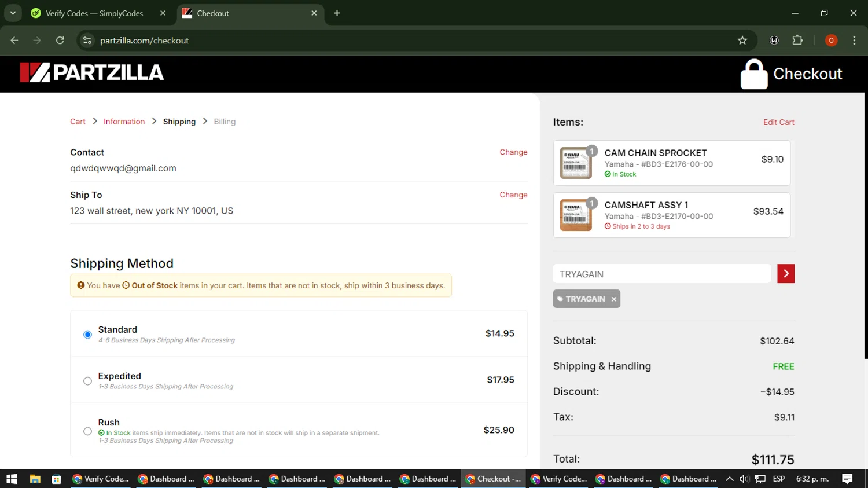868x488 pixels.
Task: Click the out of stock warning icon
Action: [x=81, y=285]
